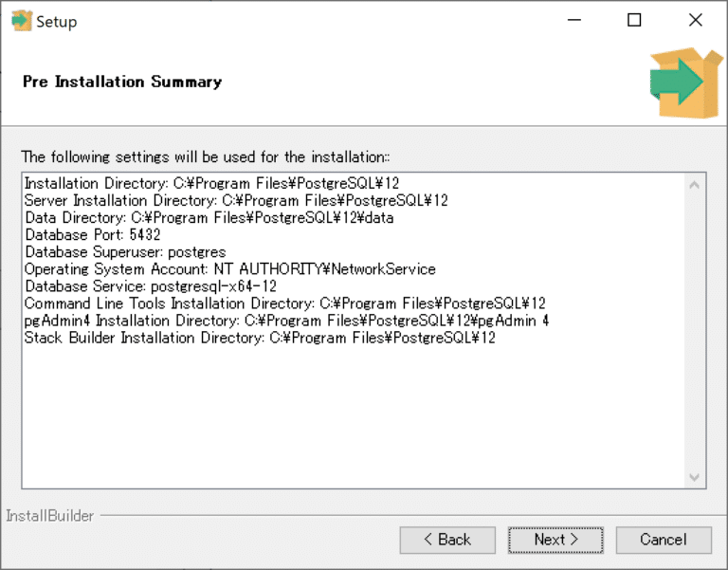Screen dimensions: 728x570
Task: Click the installer box logo with green arrow
Action: tap(686, 83)
